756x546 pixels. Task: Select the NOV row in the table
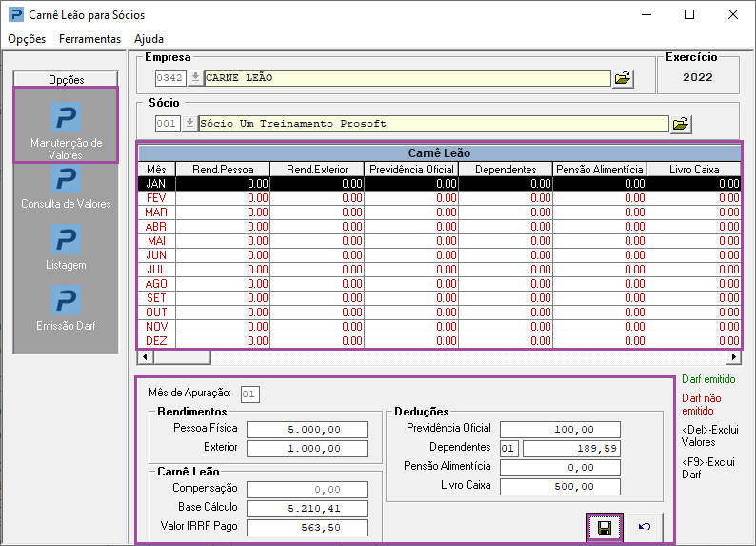(439, 327)
